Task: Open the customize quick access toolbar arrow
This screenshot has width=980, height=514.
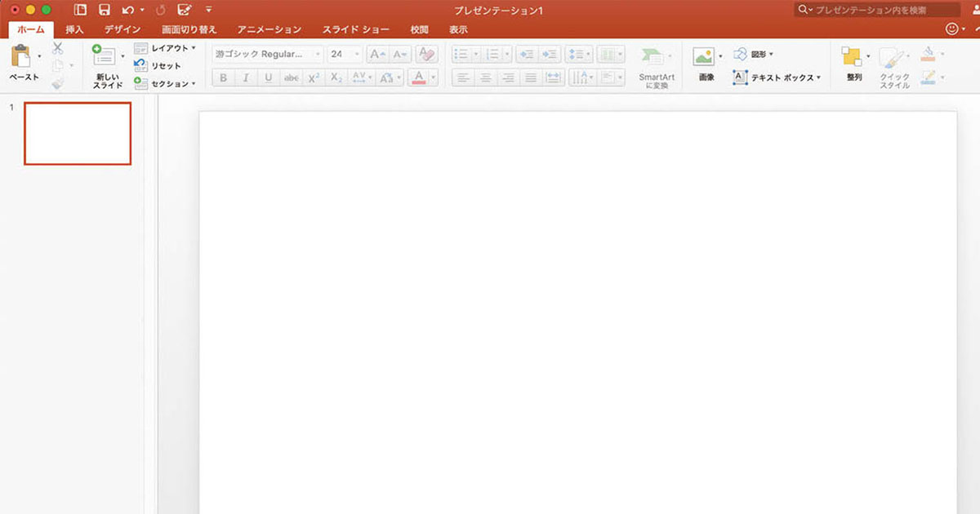Action: (x=208, y=10)
